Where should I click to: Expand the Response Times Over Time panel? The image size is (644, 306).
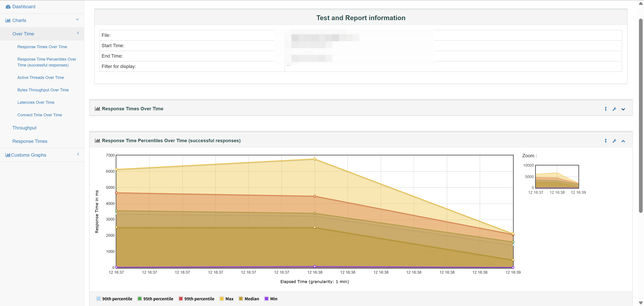click(x=623, y=109)
